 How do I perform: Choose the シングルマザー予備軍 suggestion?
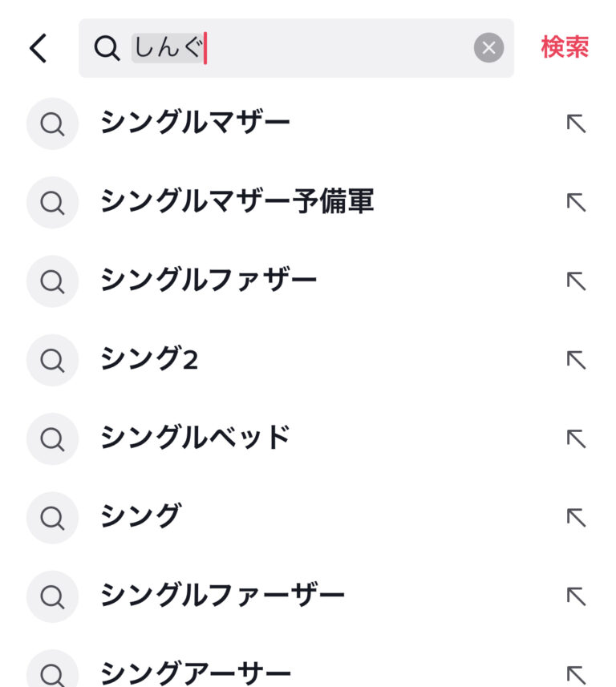coord(237,202)
